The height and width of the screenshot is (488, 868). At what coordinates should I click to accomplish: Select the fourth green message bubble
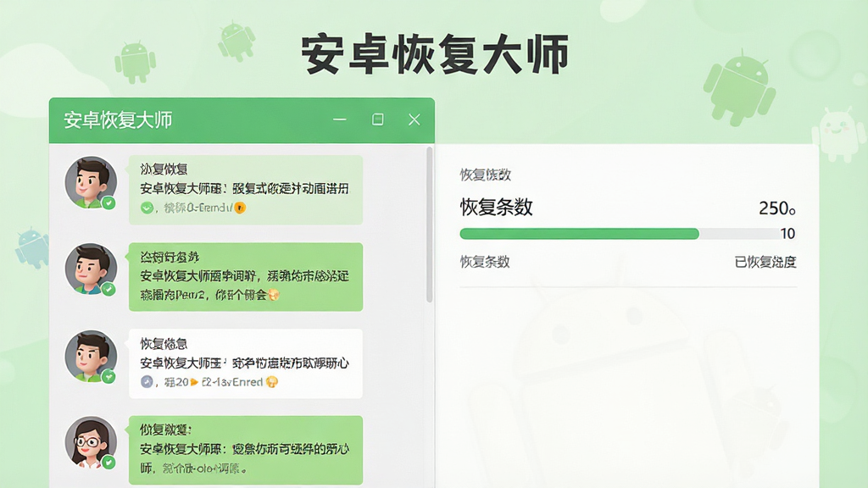tap(246, 451)
